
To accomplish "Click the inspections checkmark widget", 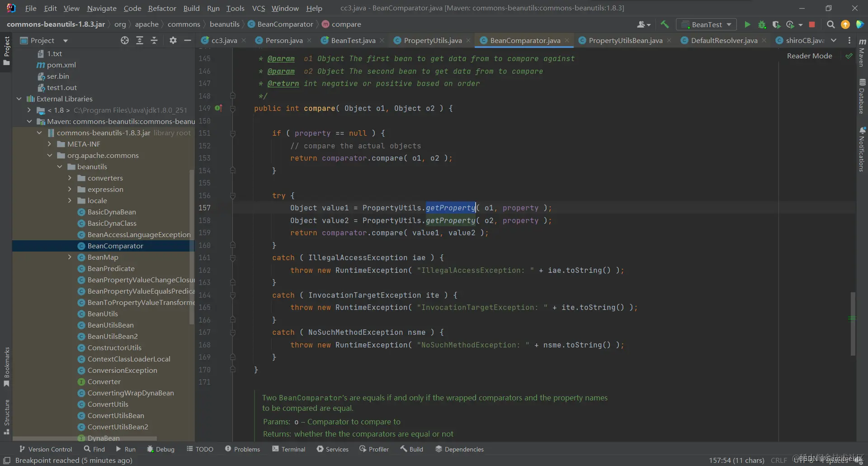I will [x=849, y=56].
